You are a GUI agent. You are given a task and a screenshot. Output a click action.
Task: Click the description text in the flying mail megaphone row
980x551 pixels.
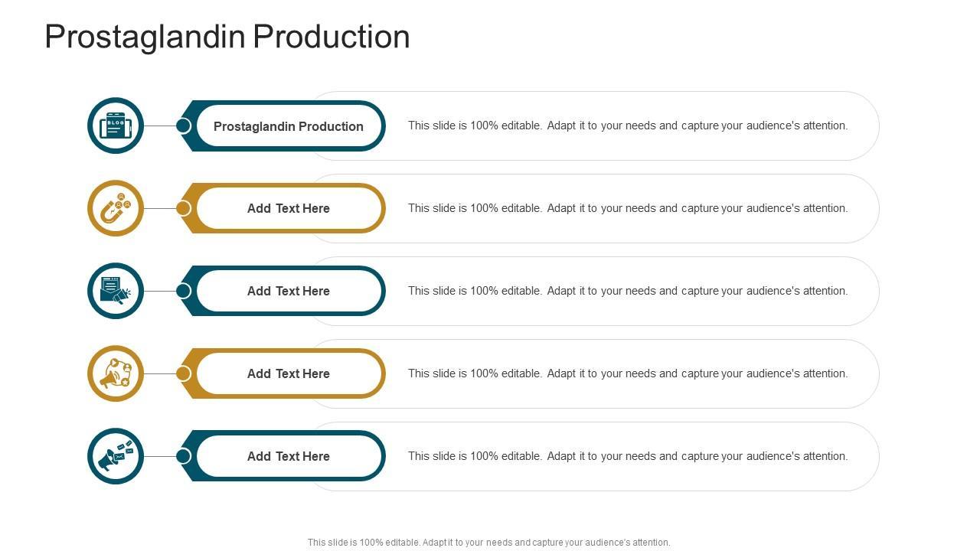[x=628, y=456]
